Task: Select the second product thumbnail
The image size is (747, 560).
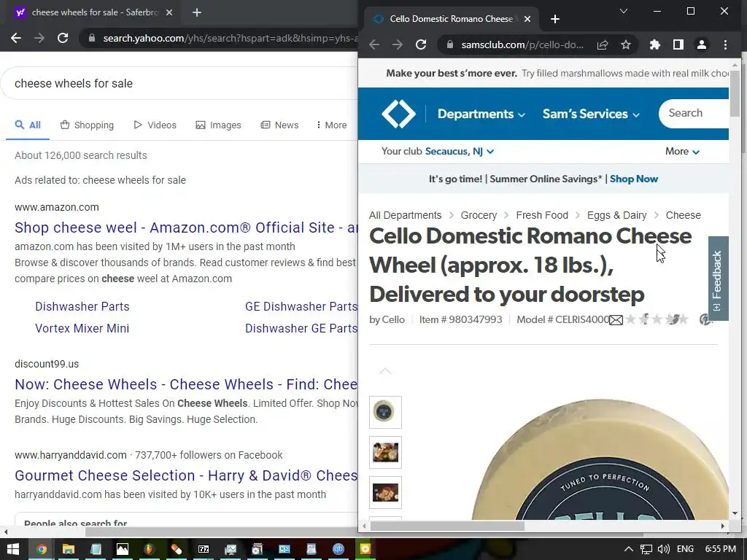Action: click(385, 452)
